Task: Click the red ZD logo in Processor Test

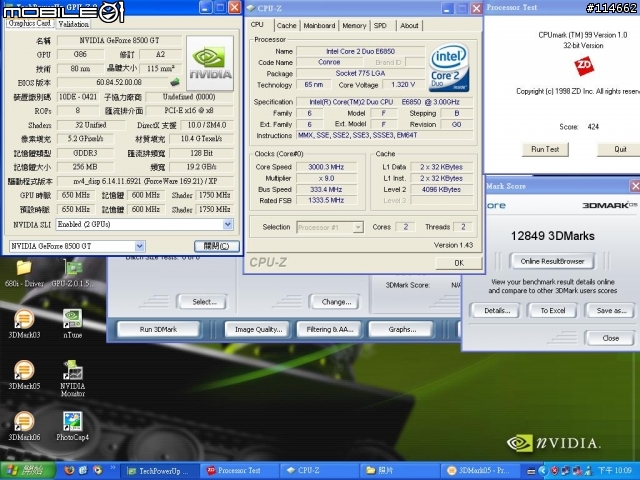Action: coord(584,66)
